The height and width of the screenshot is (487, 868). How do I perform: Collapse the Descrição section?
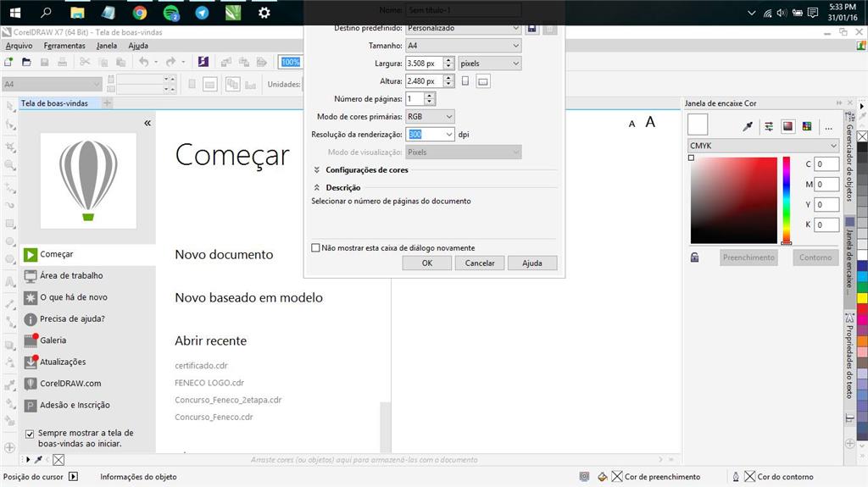(317, 188)
